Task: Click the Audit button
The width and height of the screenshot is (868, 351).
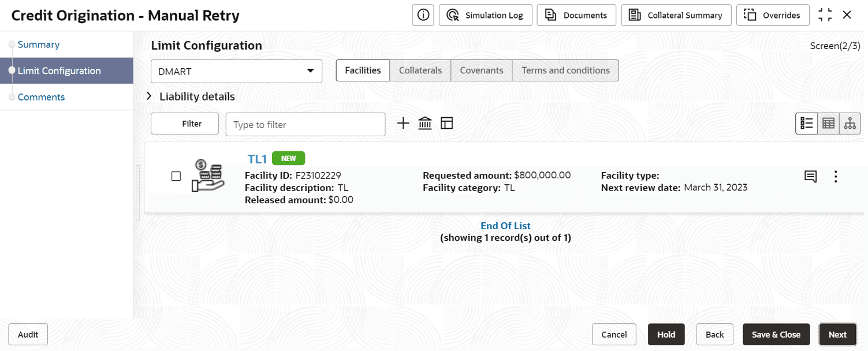Action: coord(28,334)
